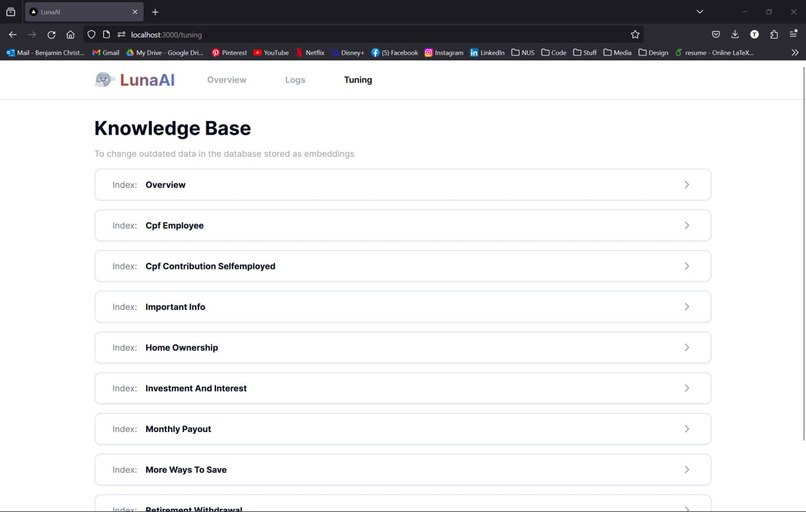Viewport: 806px width, 512px height.
Task: Expand Investment And Interest chevron
Action: 687,388
